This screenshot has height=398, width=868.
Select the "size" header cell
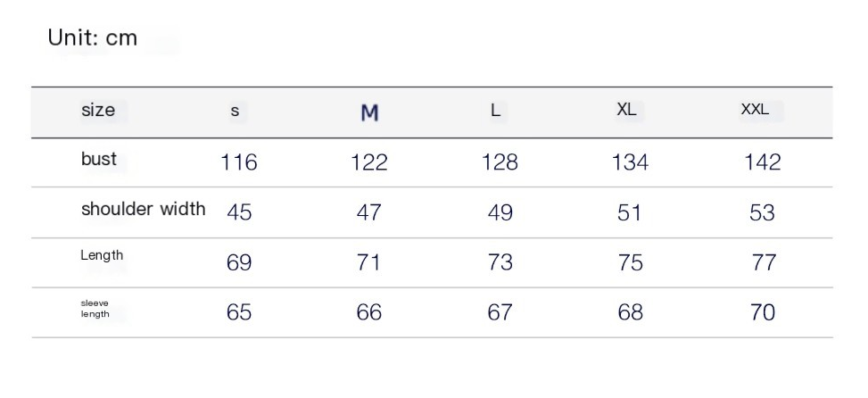pyautogui.click(x=98, y=112)
